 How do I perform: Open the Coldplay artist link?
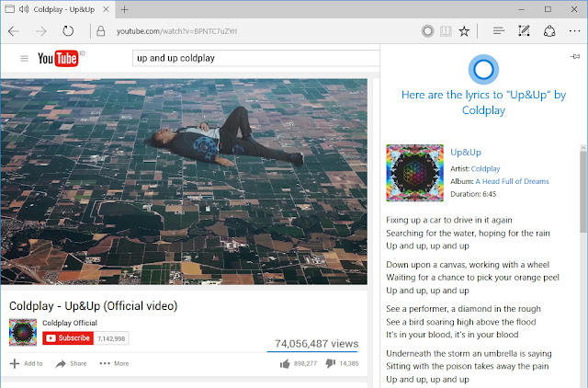point(486,169)
